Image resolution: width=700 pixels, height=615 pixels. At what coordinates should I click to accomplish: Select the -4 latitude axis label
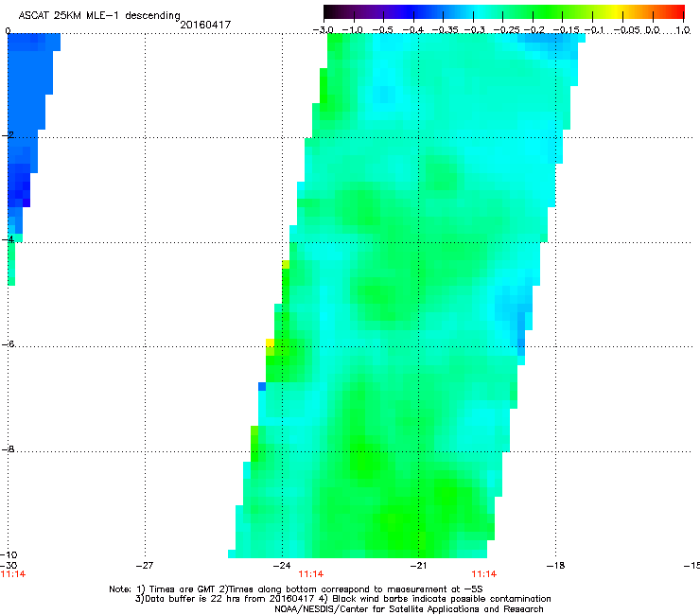coord(8,239)
